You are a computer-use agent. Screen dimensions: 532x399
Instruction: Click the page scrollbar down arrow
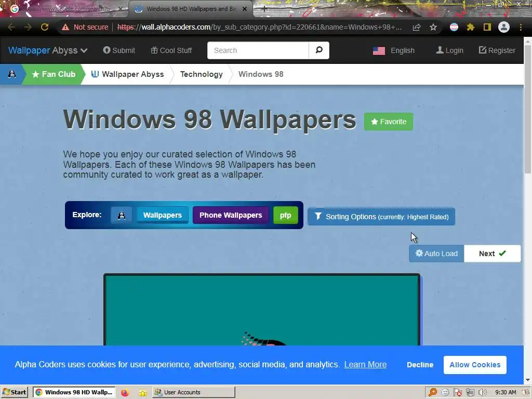[528, 380]
